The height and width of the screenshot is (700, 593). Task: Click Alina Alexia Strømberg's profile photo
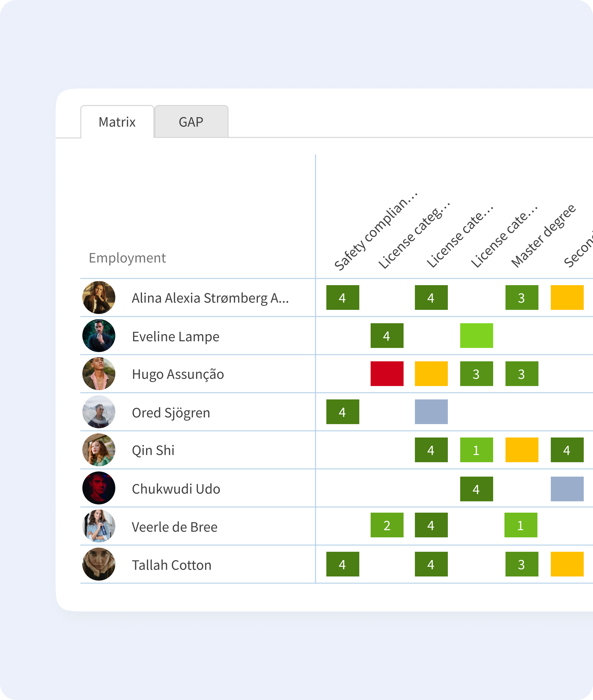pos(99,297)
